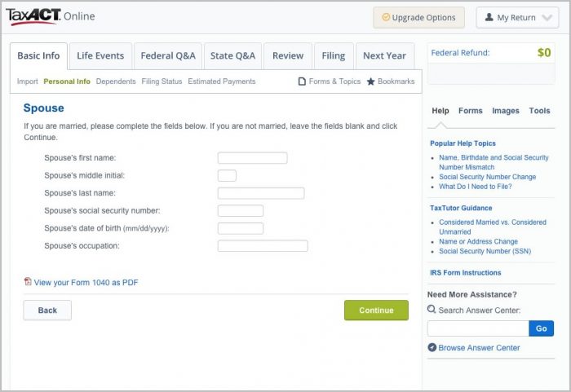Click the Bookmarks star icon
Viewport: 571px width, 392px height.
pos(370,81)
